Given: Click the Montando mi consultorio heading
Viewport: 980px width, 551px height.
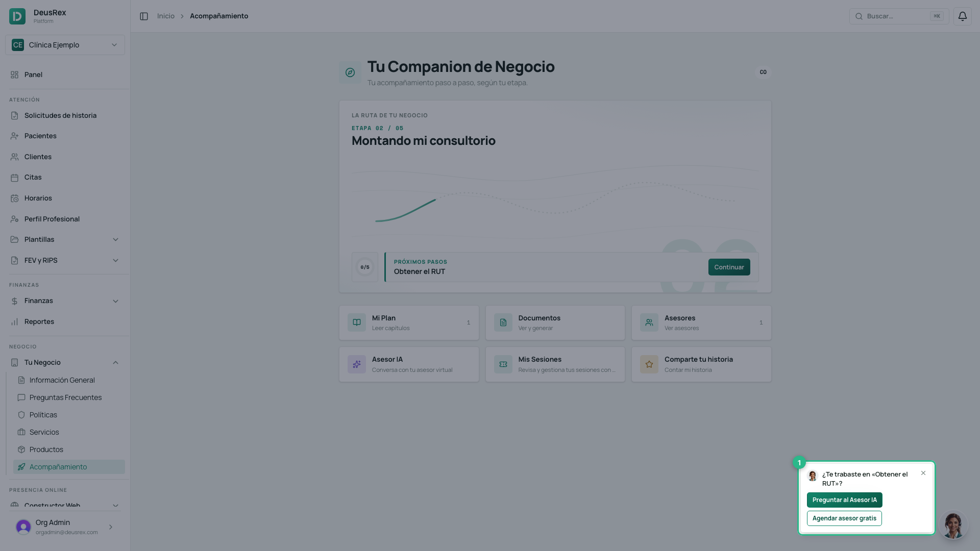Looking at the screenshot, I should [424, 141].
